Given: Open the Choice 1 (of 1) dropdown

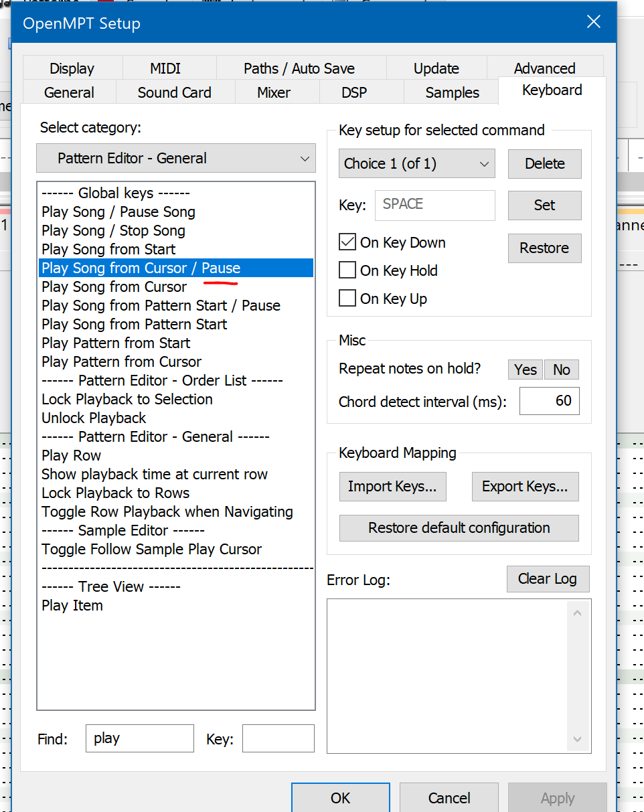Looking at the screenshot, I should pos(417,164).
